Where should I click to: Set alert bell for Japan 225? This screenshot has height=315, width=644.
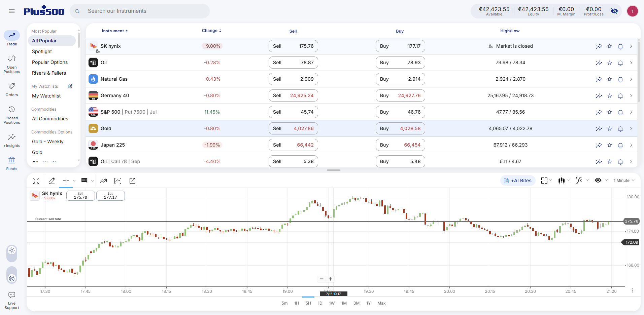point(620,145)
